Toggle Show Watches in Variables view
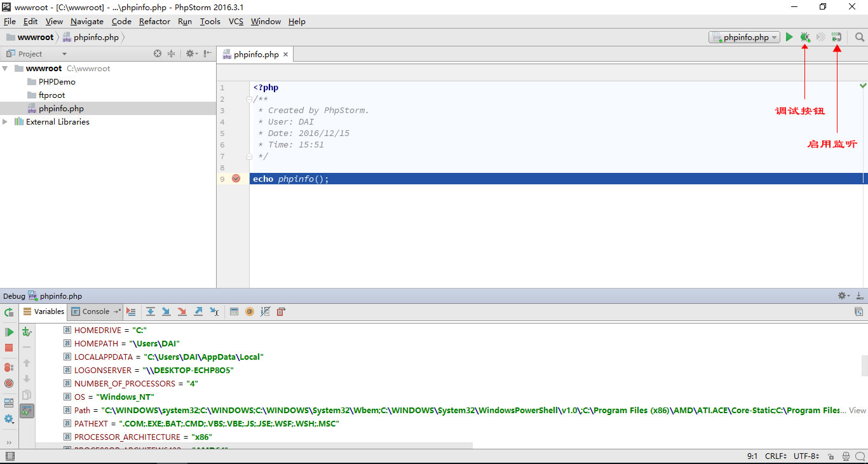Viewport: 868px width, 464px height. point(27,411)
